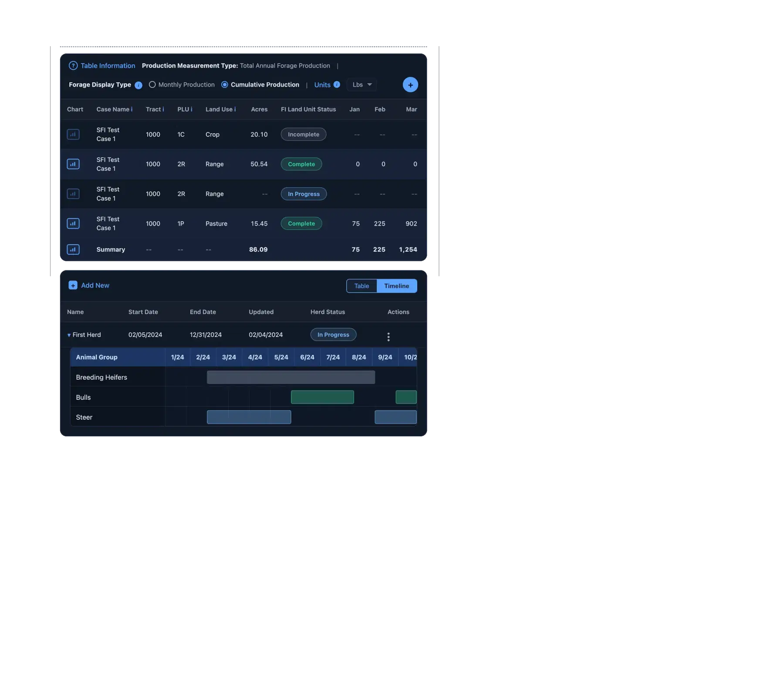Click the 8/24 timeline month header
The height and width of the screenshot is (691, 784).
pos(359,357)
